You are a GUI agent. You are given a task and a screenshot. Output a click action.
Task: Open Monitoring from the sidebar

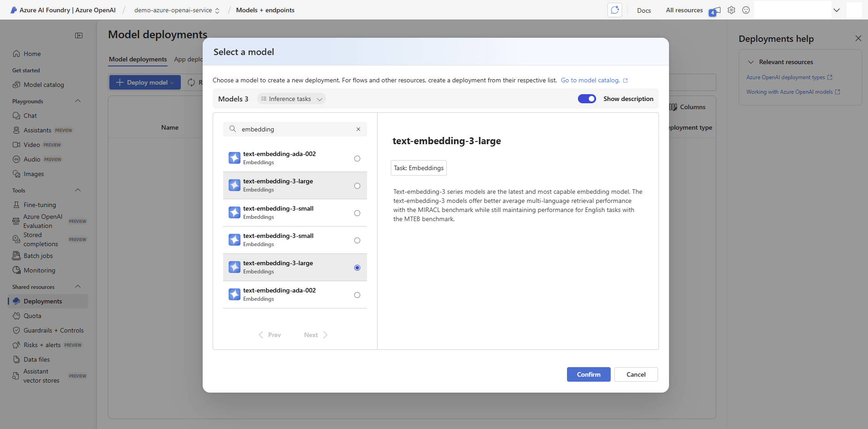[x=39, y=270]
